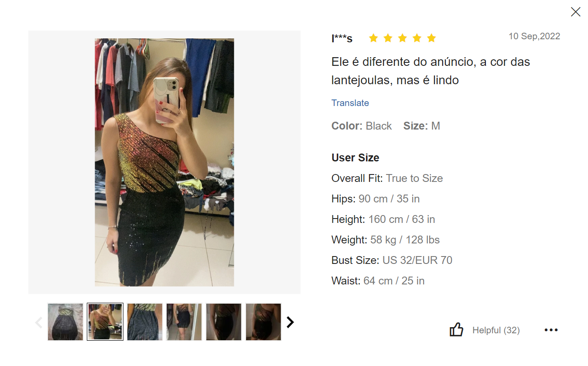Show next review thumbnails with right chevron
Viewport: 588px width, 366px height.
290,322
